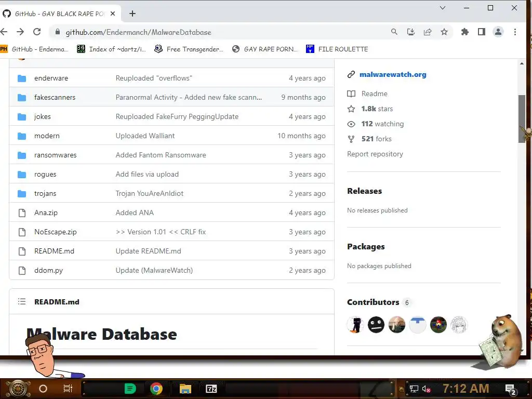The image size is (532, 399).
Task: Bookmark this page with the star icon
Action: [444, 32]
